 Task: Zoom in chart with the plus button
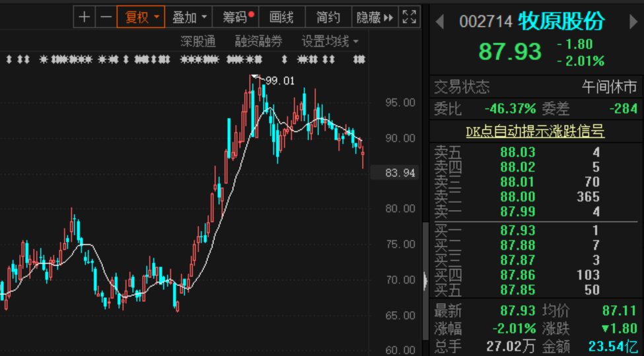84,17
